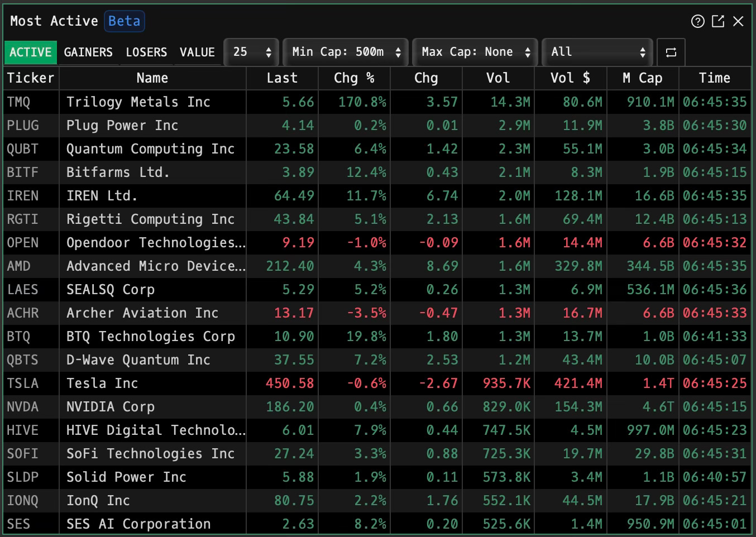Click the BITF ticker cell
The height and width of the screenshot is (537, 756).
[x=31, y=172]
